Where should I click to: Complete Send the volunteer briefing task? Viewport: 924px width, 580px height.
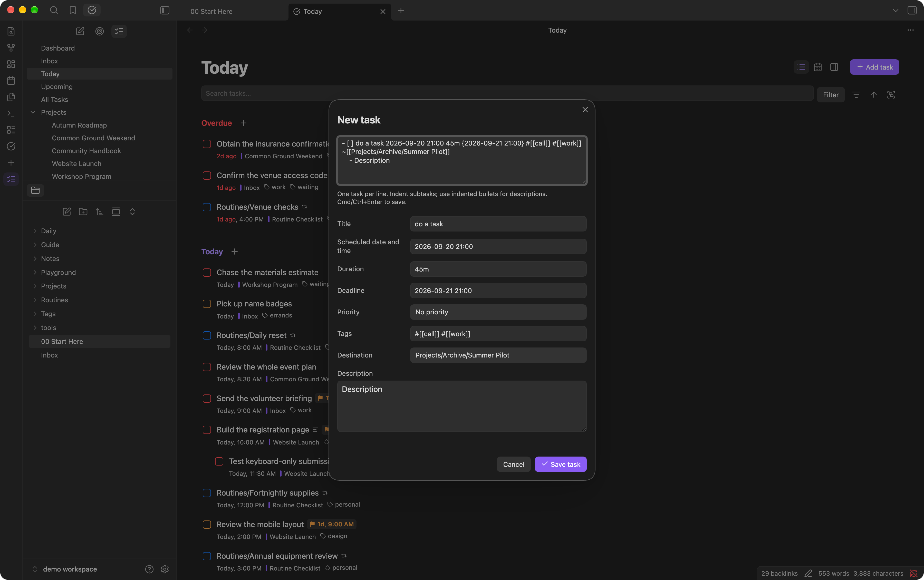pos(207,399)
